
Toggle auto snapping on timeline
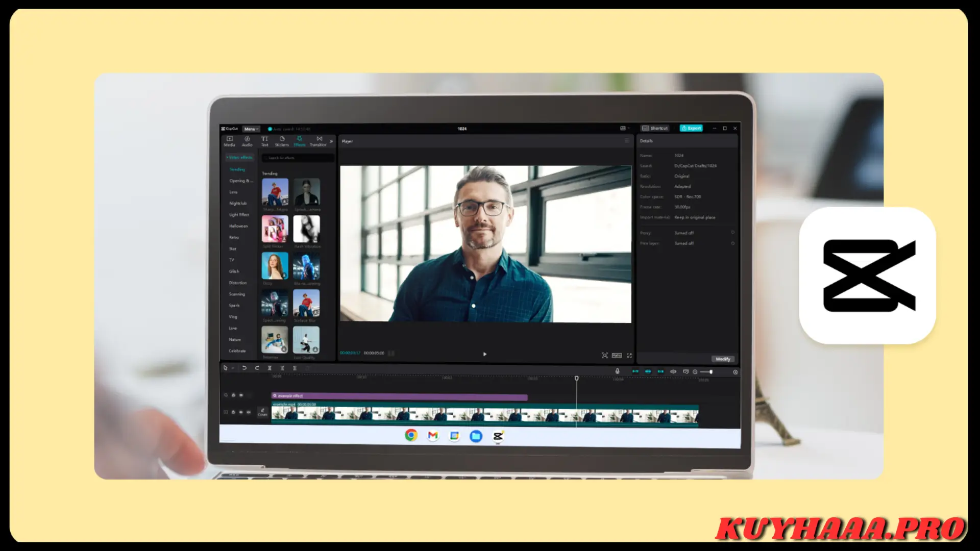click(648, 372)
